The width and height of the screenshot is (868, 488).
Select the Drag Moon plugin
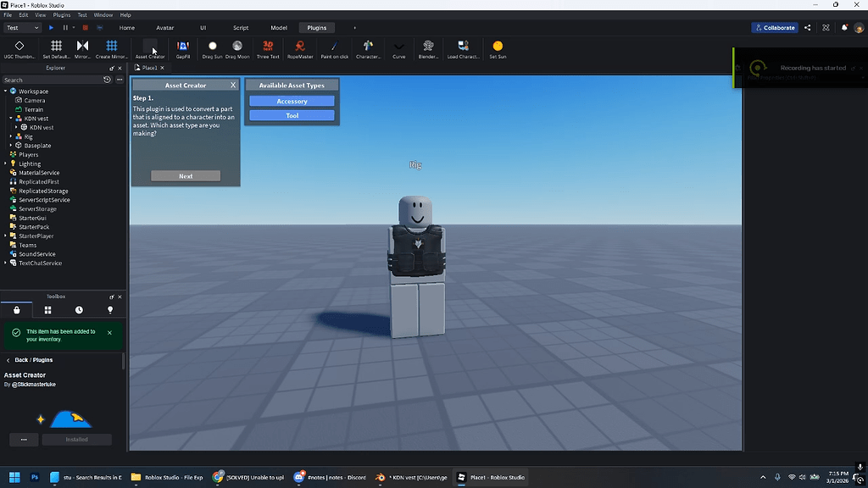point(237,48)
